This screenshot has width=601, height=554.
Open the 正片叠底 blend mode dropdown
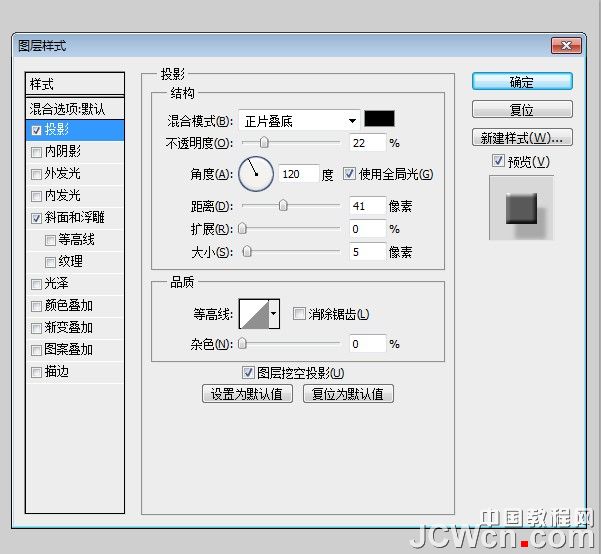pos(298,121)
